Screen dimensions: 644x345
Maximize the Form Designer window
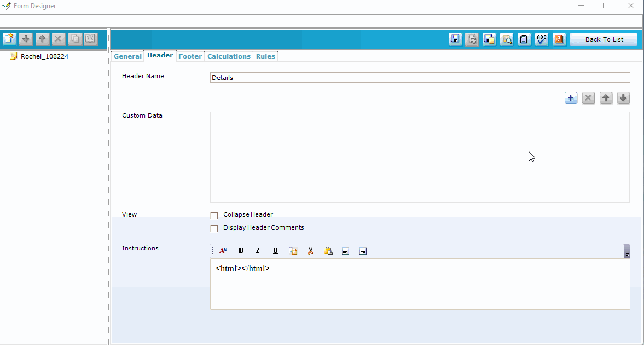click(606, 6)
